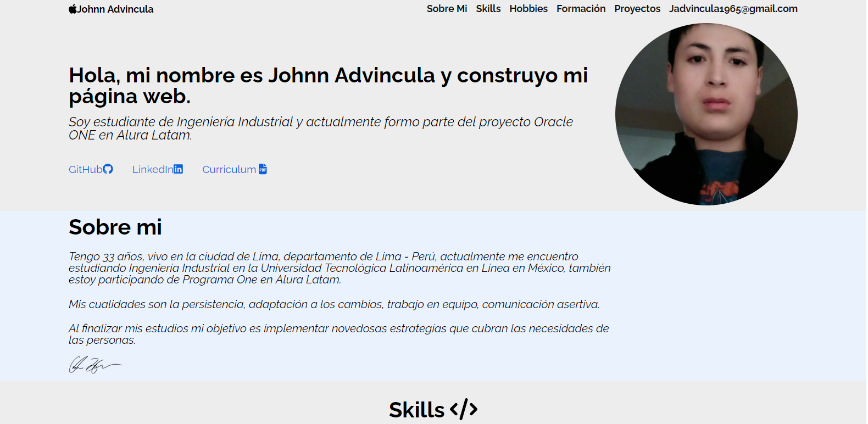The width and height of the screenshot is (868, 424).
Task: Go to the Sobre Mi nav item
Action: coord(447,9)
